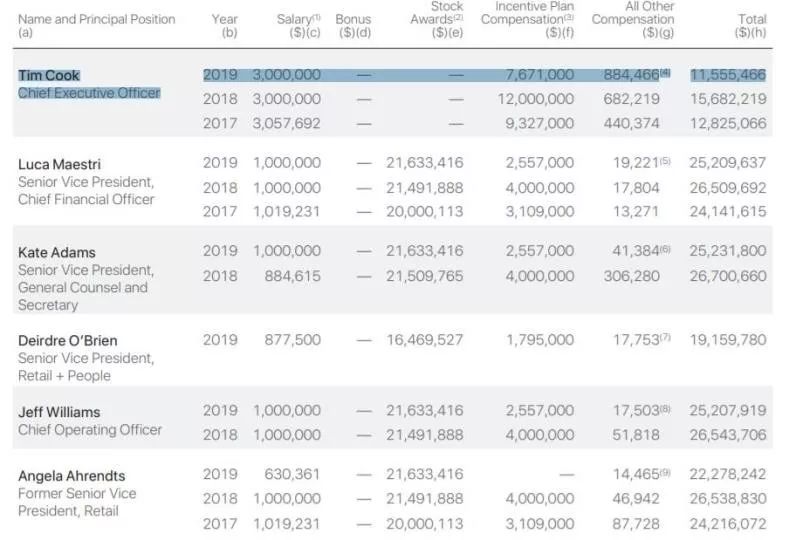Click Tim Cook's 12,000,000 incentive compensation
Screen dimensions: 796x540
pos(536,99)
